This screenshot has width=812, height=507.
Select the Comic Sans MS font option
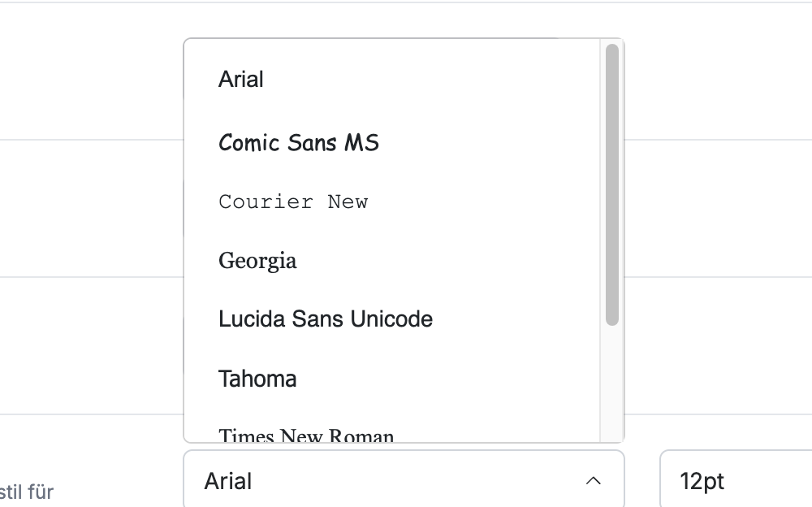pos(392,142)
